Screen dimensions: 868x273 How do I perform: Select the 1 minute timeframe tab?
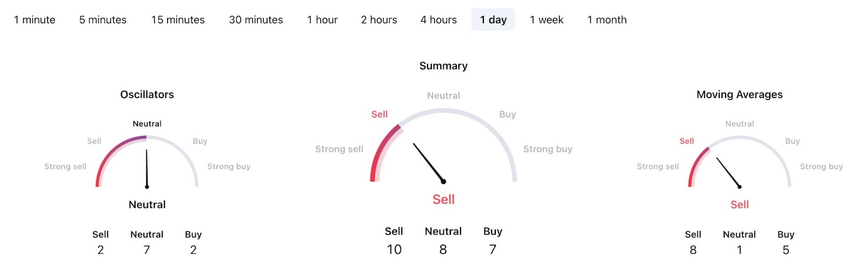[35, 20]
